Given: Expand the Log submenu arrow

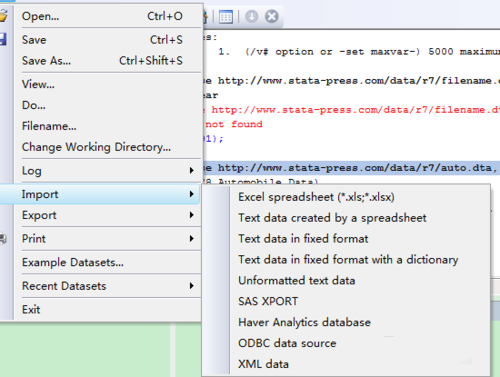Looking at the screenshot, I should 192,170.
